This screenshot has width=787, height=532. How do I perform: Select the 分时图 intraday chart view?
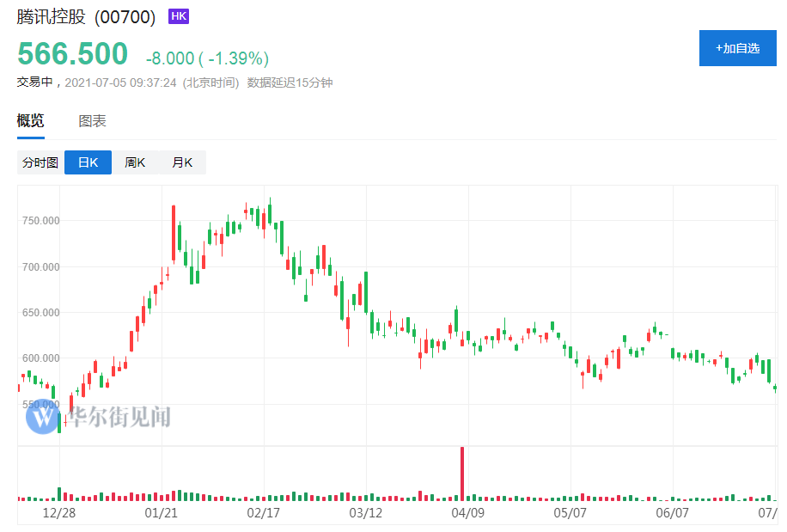click(x=40, y=162)
